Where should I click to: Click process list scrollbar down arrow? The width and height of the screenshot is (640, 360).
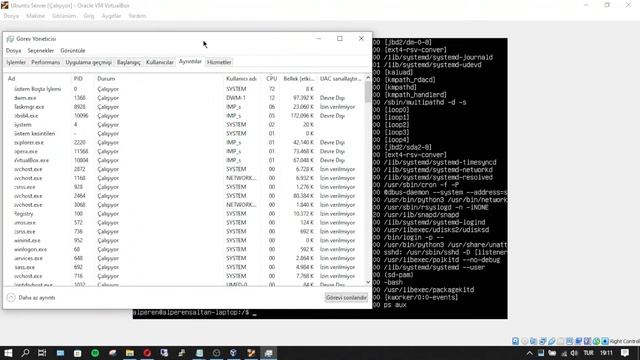[368, 282]
